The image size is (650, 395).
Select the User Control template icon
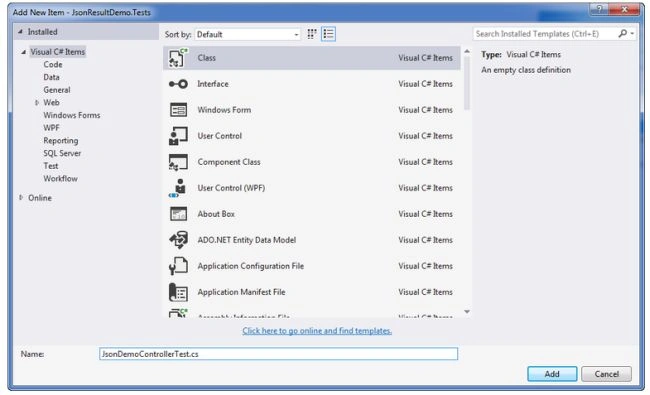pos(178,136)
